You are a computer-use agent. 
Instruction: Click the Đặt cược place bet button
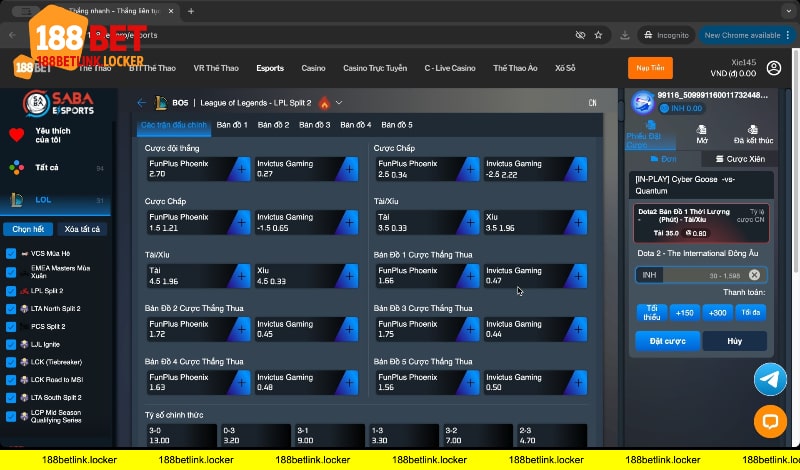[667, 341]
